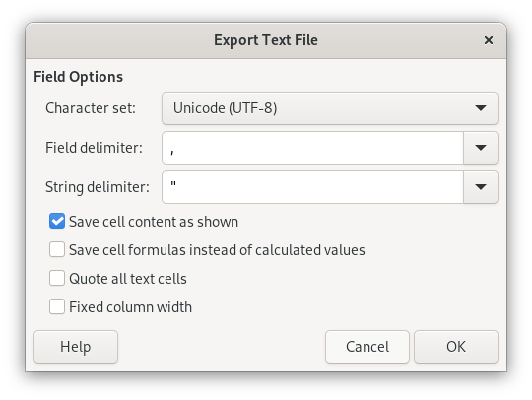Enable Save cell formulas checkbox
The width and height of the screenshot is (532, 400).
click(57, 249)
